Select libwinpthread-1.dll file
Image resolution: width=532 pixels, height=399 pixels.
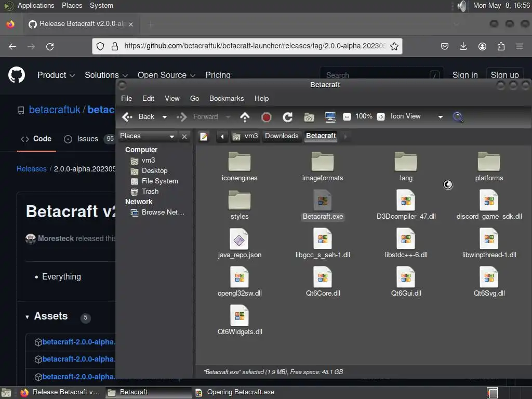489,243
